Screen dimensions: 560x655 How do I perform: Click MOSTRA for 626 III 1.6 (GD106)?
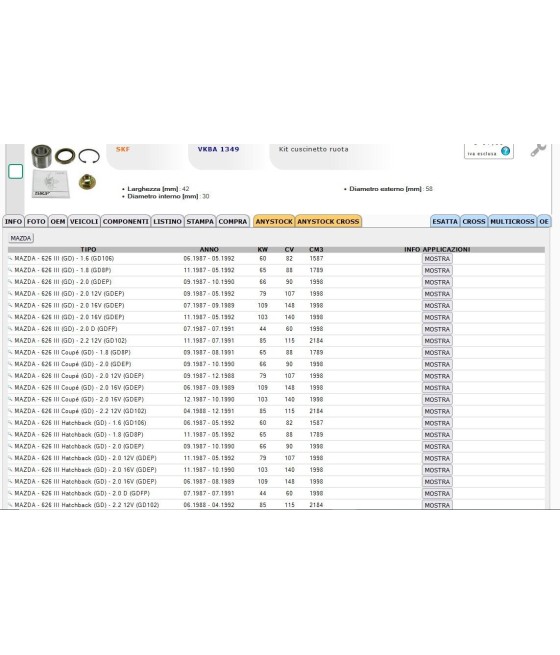tap(437, 259)
